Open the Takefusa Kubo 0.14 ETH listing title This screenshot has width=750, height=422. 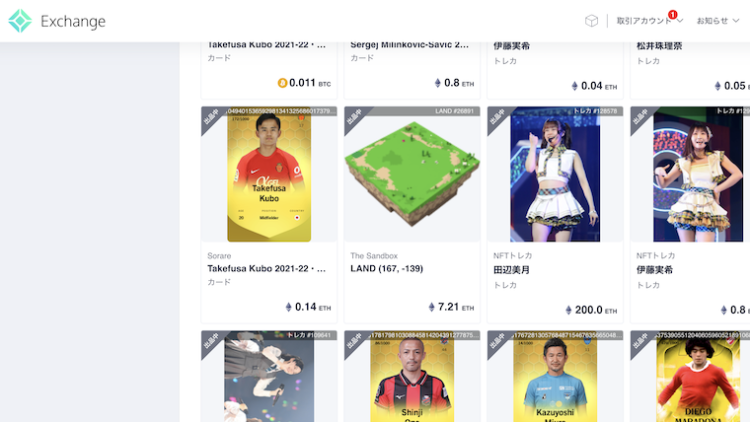pyautogui.click(x=266, y=268)
